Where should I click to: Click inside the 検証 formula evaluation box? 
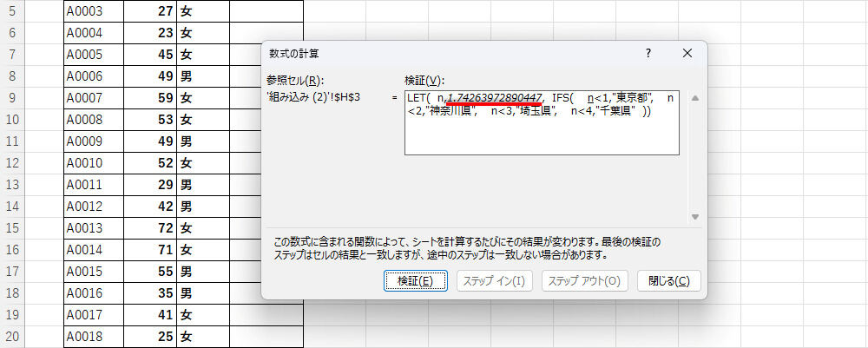(542, 123)
